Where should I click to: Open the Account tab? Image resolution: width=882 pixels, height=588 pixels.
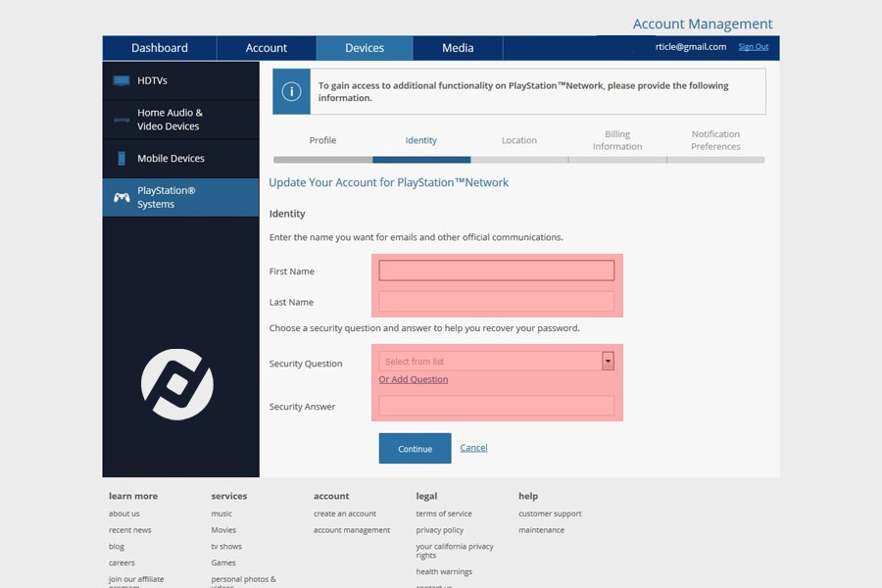click(x=266, y=48)
